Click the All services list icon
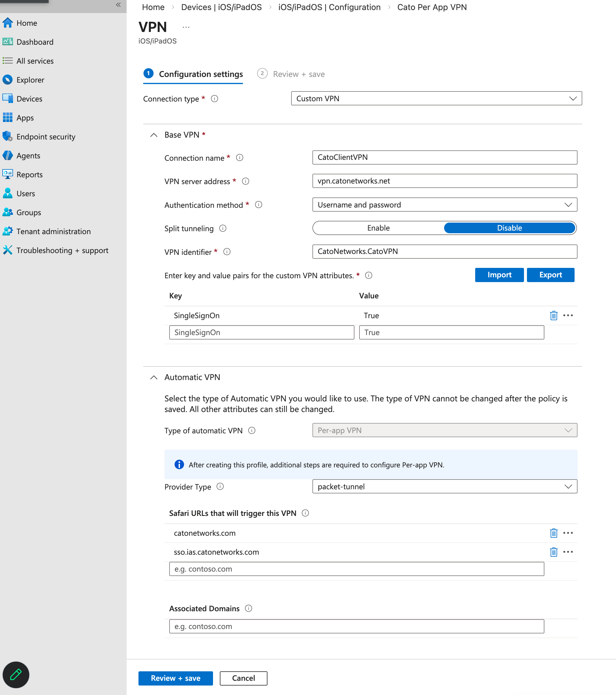616x695 pixels. point(7,61)
